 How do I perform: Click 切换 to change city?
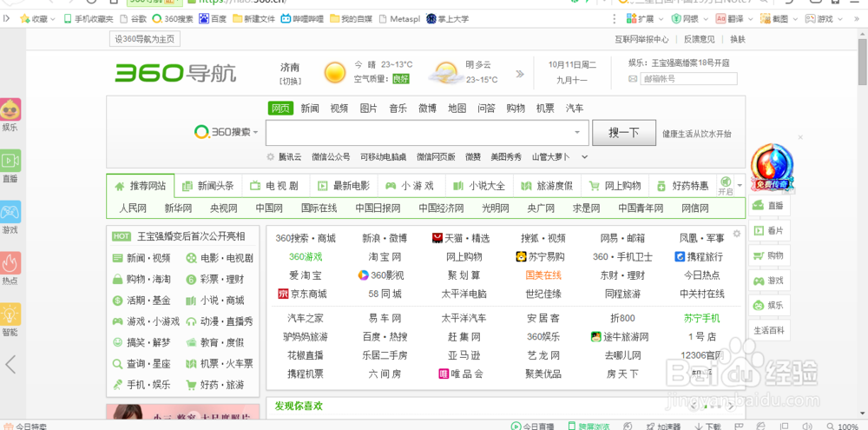tap(290, 81)
